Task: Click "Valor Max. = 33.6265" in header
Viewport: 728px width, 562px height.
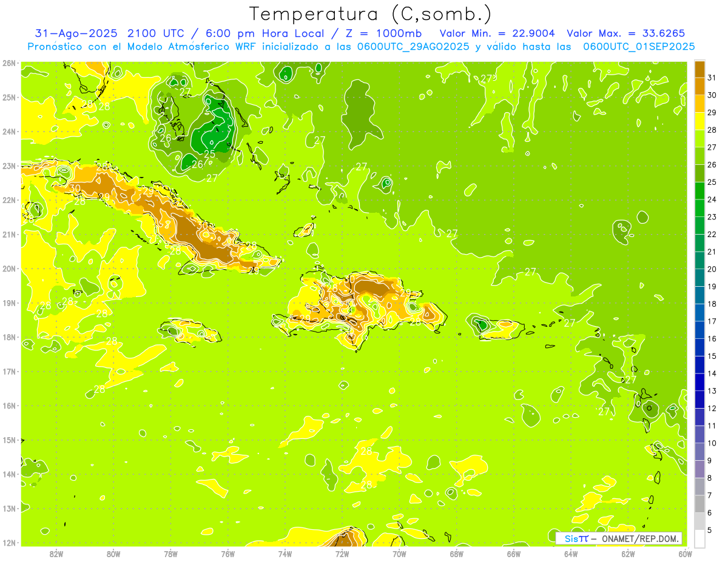Action: point(626,33)
